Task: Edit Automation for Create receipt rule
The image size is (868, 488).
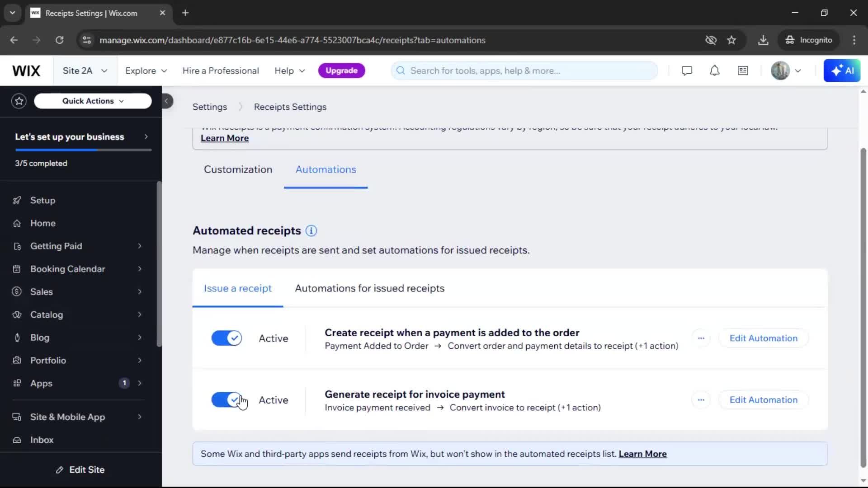Action: click(763, 338)
